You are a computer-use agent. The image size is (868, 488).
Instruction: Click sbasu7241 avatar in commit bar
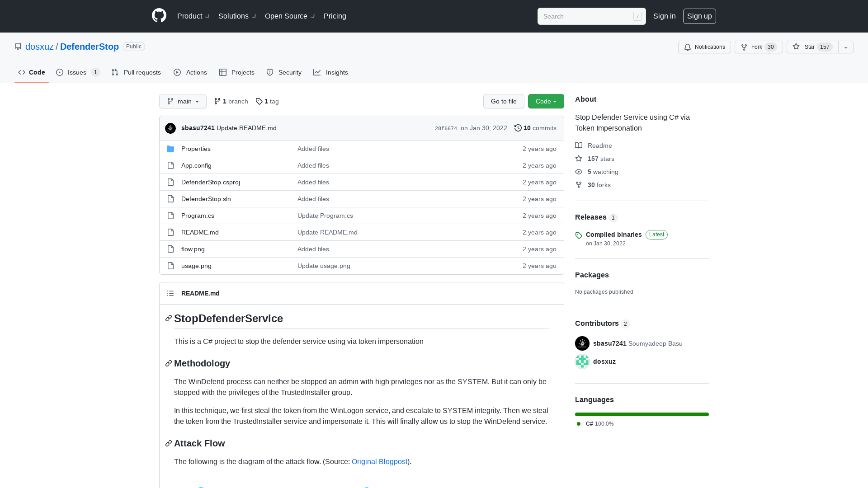[x=170, y=128]
